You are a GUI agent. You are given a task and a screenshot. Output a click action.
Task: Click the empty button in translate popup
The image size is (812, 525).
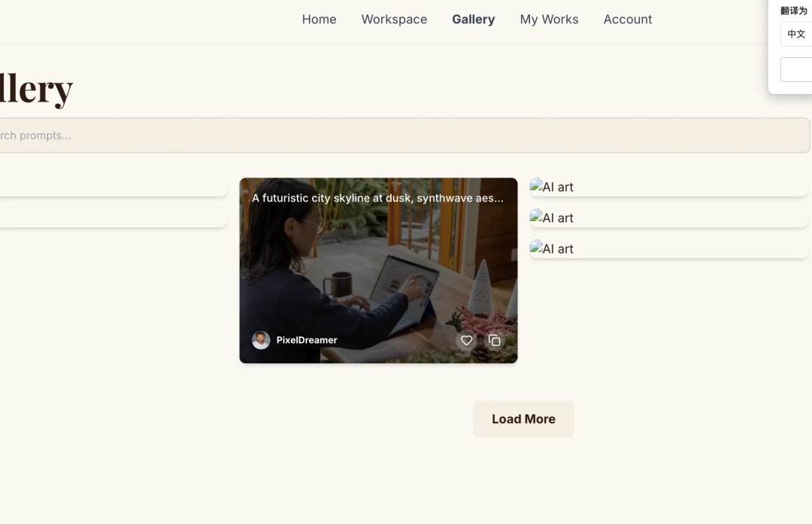pos(796,69)
